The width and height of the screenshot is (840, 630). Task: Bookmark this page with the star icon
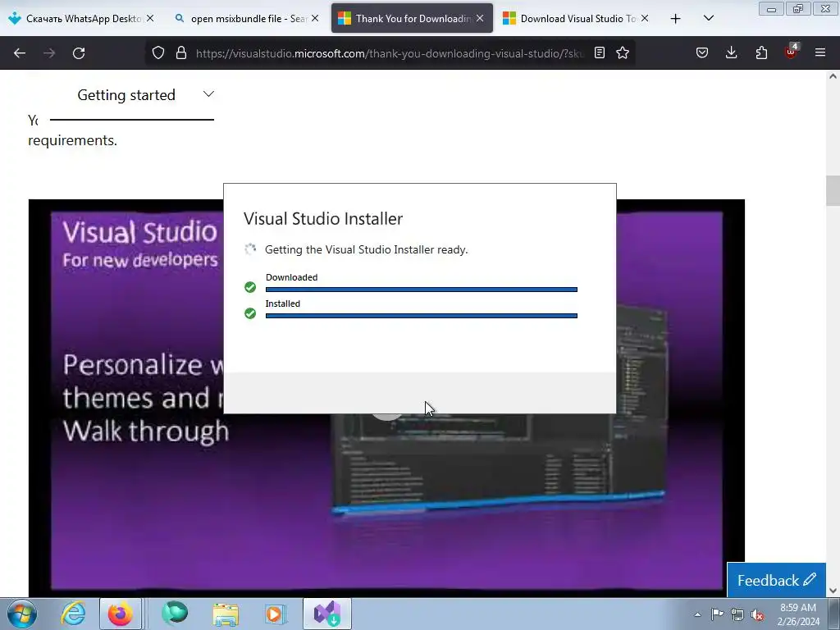[x=623, y=53]
